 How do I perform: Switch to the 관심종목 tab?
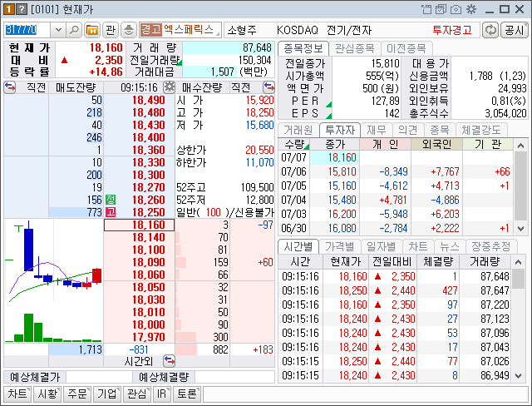click(x=355, y=48)
